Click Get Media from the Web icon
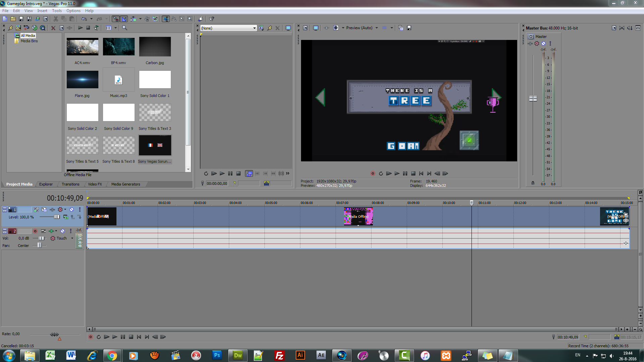Viewport: 644px width, 362px height. [x=43, y=28]
